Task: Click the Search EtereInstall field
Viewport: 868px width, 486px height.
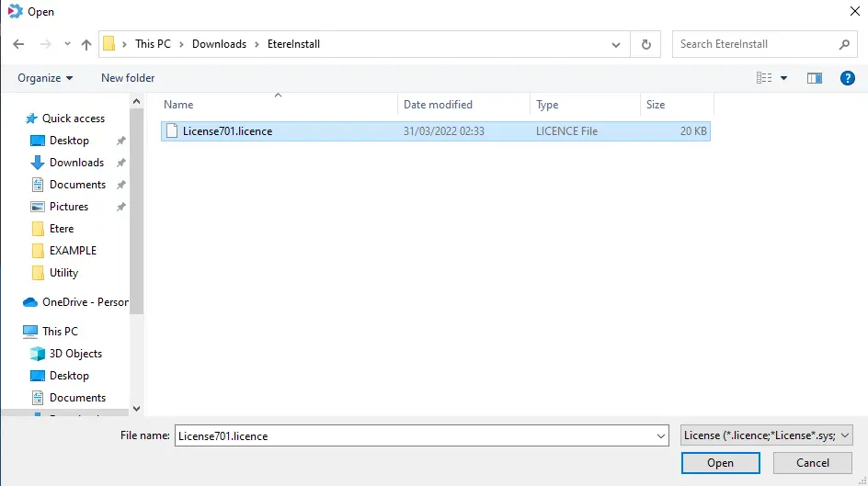Action: tap(757, 44)
